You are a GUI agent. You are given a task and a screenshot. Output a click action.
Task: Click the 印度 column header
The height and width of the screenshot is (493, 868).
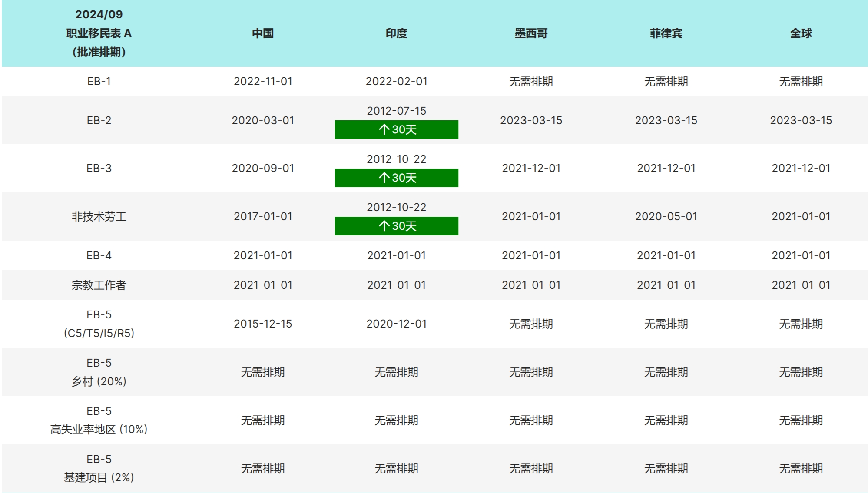click(x=396, y=33)
